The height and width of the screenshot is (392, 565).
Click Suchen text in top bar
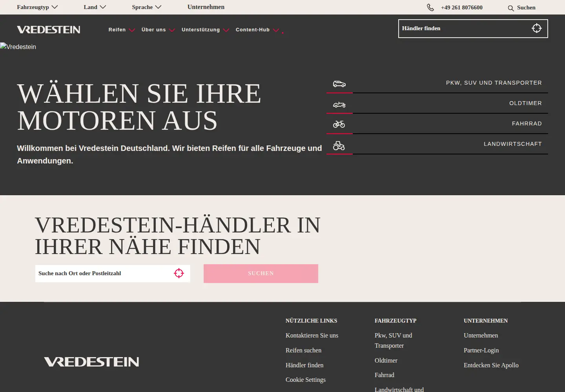526,7
